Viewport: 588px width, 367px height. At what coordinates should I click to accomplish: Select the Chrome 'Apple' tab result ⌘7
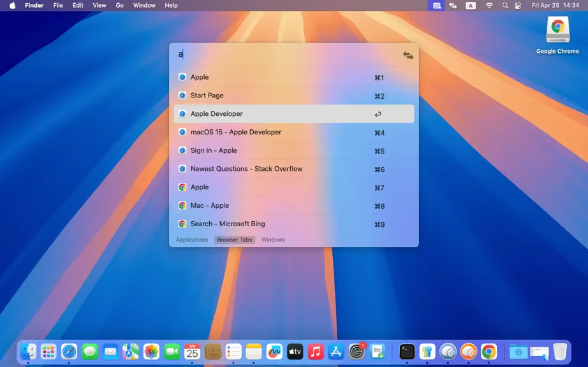294,187
